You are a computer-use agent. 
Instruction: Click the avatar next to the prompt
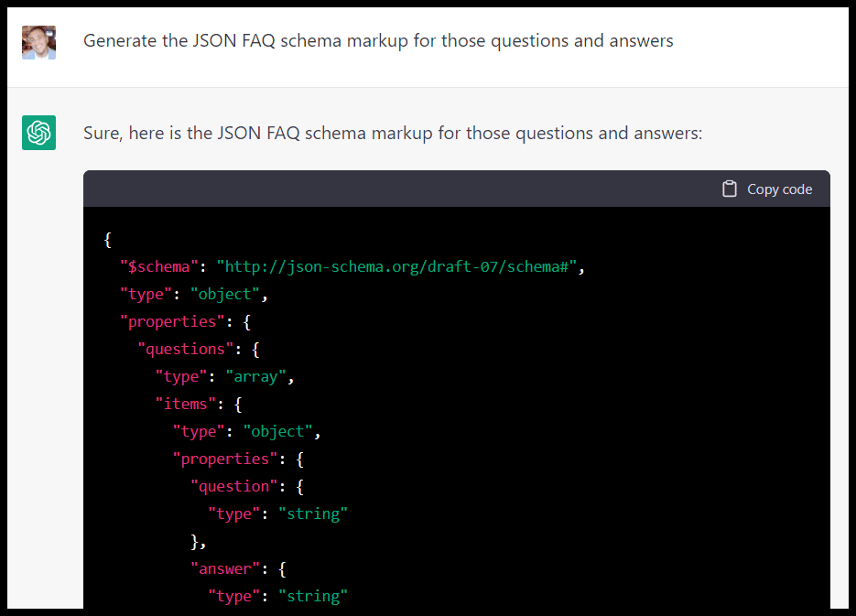click(38, 43)
